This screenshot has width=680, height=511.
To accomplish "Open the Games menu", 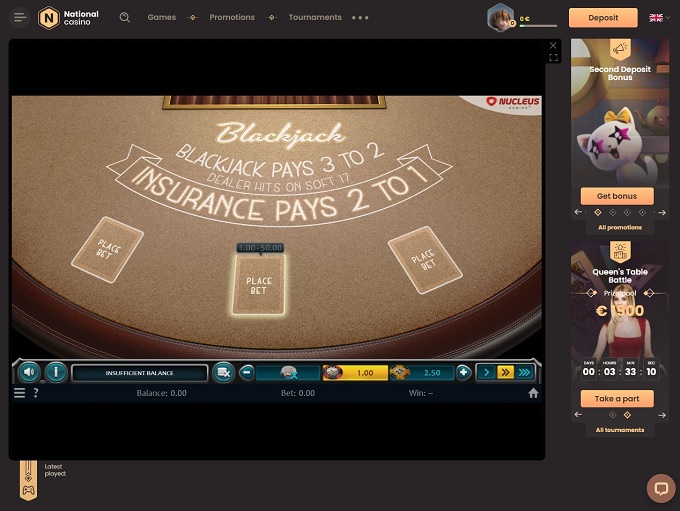I will point(161,17).
